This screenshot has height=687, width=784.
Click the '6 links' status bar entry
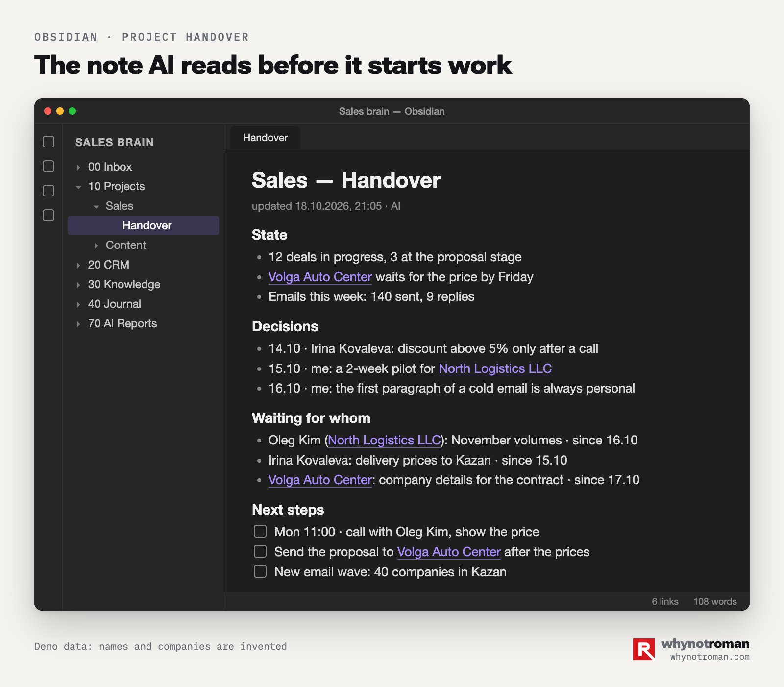click(665, 601)
